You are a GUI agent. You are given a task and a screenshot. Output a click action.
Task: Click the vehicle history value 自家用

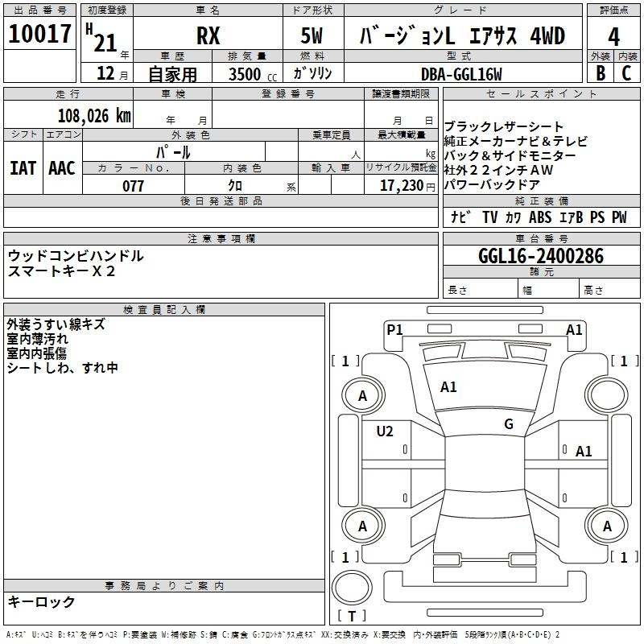pos(173,74)
